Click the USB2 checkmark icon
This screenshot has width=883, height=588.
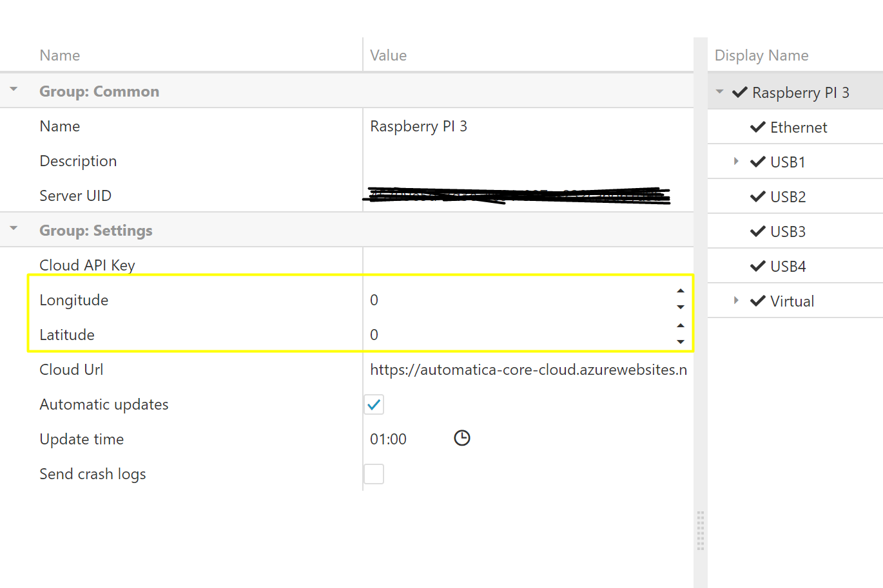[758, 196]
